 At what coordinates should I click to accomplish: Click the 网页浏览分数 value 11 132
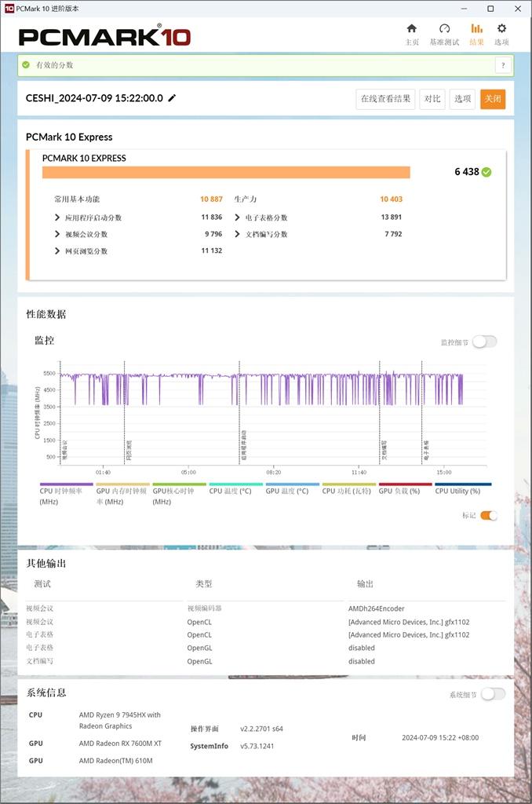(212, 250)
